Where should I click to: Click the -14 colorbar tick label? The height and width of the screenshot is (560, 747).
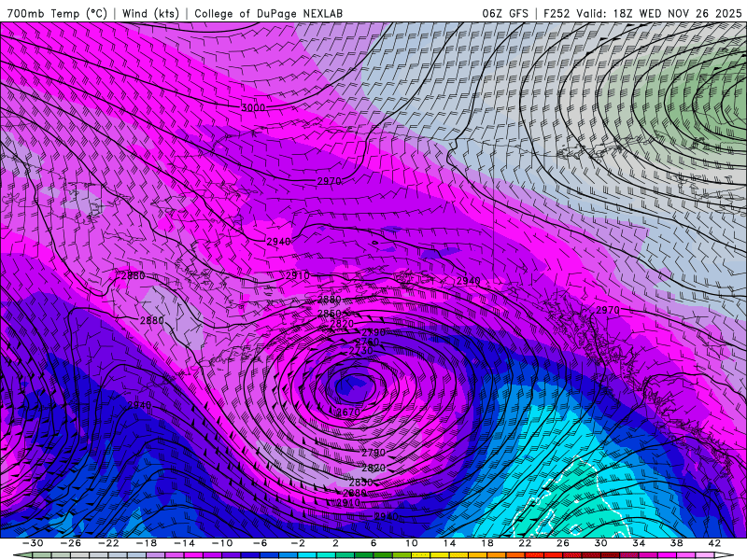pyautogui.click(x=184, y=543)
